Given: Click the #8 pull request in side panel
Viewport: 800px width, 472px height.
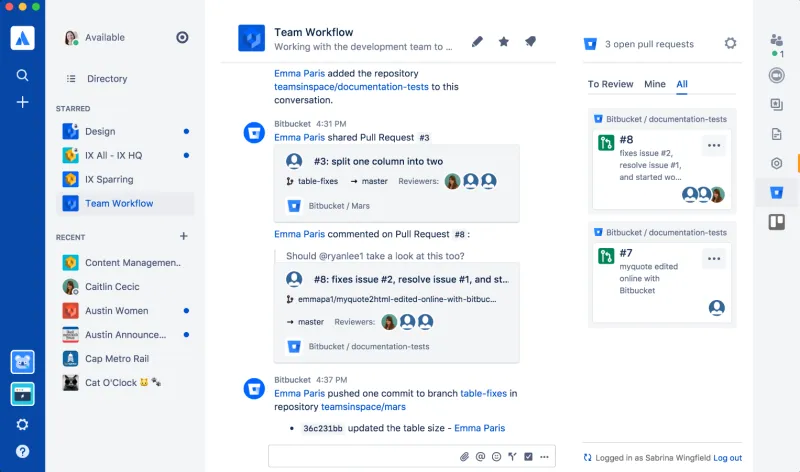Looking at the screenshot, I should [x=662, y=169].
